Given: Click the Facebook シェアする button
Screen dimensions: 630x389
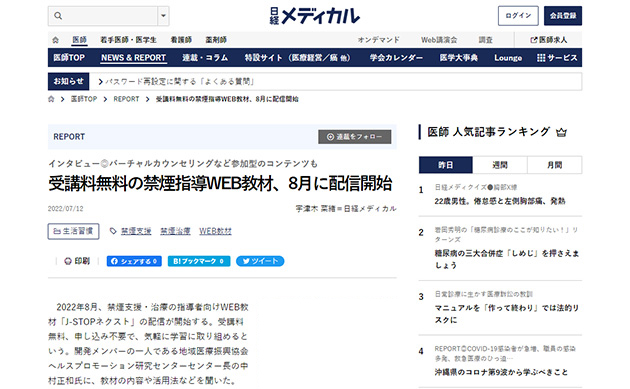Looking at the screenshot, I should click(134, 261).
